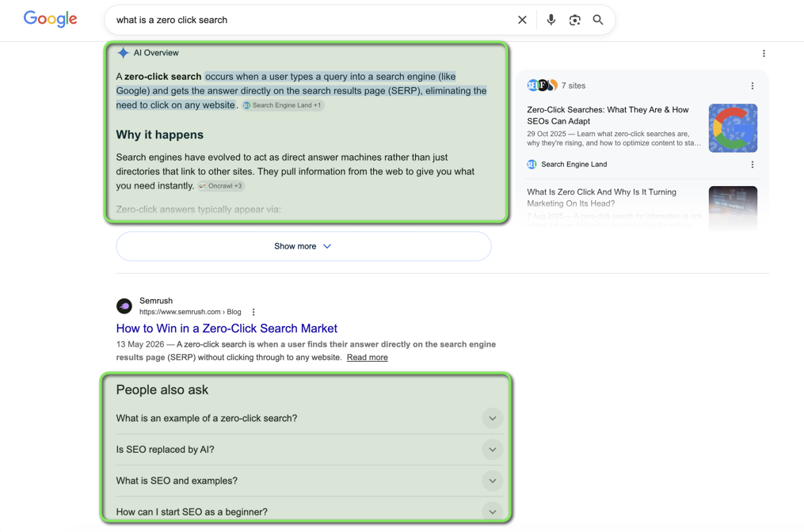Expand What is SEO and examples question
804x532 pixels.
(x=309, y=481)
